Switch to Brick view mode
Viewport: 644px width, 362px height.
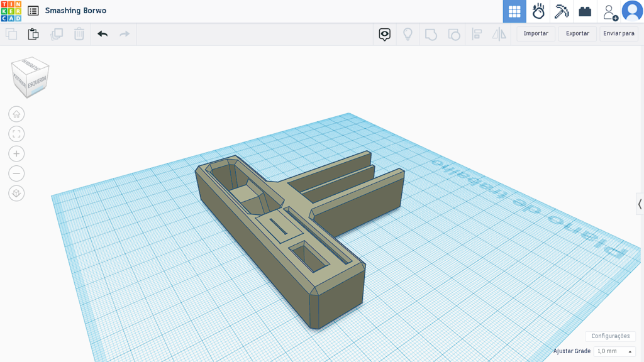coord(585,11)
